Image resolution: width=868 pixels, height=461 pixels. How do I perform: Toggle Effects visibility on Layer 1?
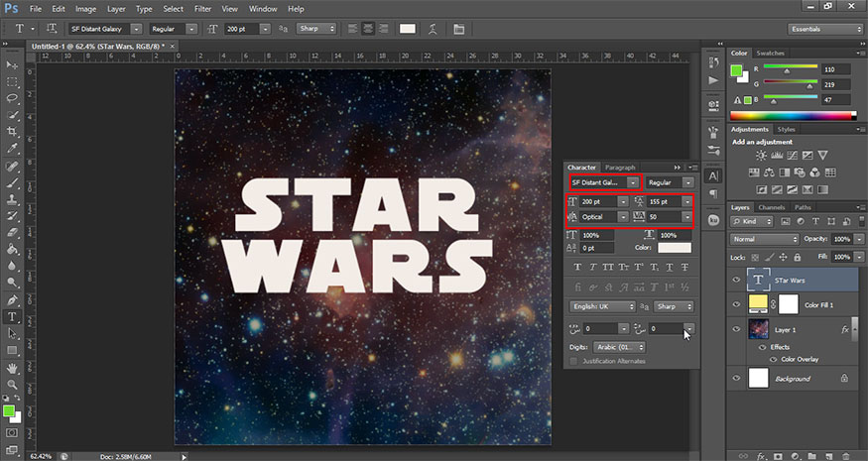[762, 347]
